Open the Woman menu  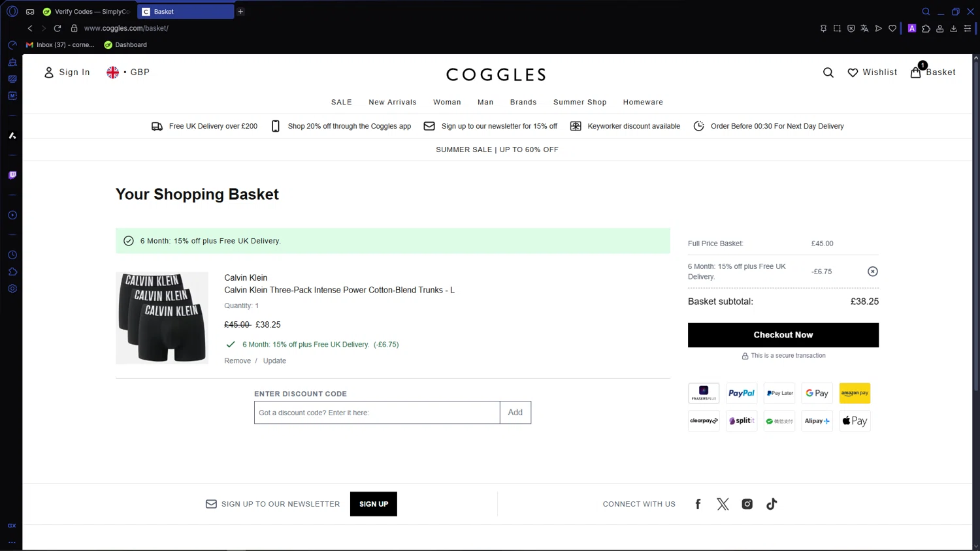coord(447,102)
